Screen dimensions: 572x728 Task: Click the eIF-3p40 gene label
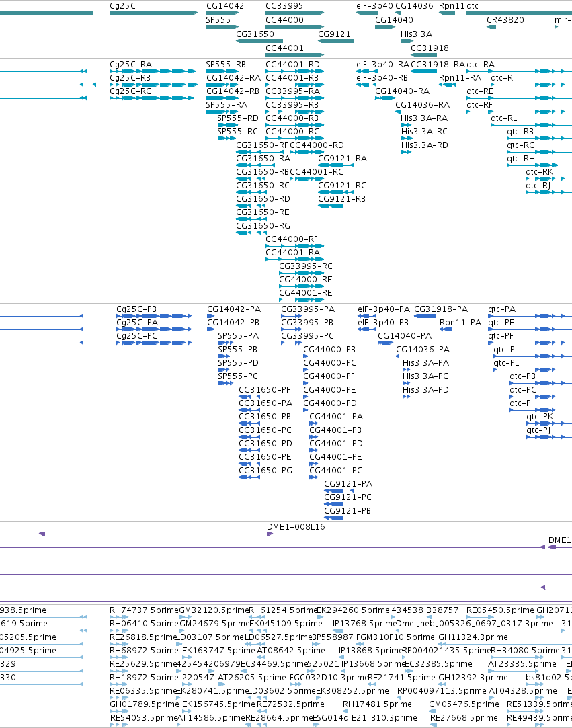pyautogui.click(x=374, y=6)
